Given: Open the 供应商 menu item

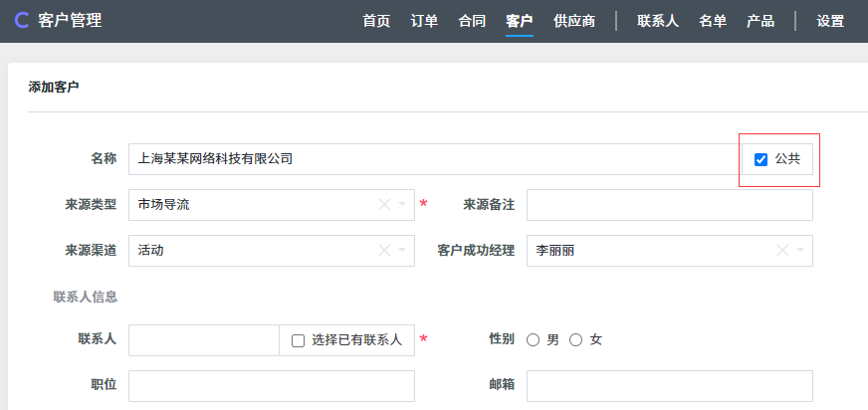Looking at the screenshot, I should point(574,21).
